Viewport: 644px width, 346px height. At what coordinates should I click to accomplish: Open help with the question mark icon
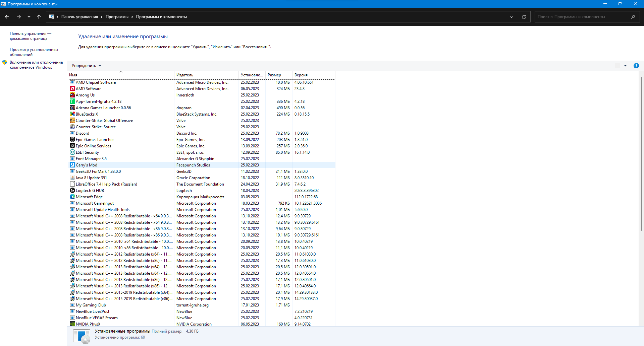(636, 66)
